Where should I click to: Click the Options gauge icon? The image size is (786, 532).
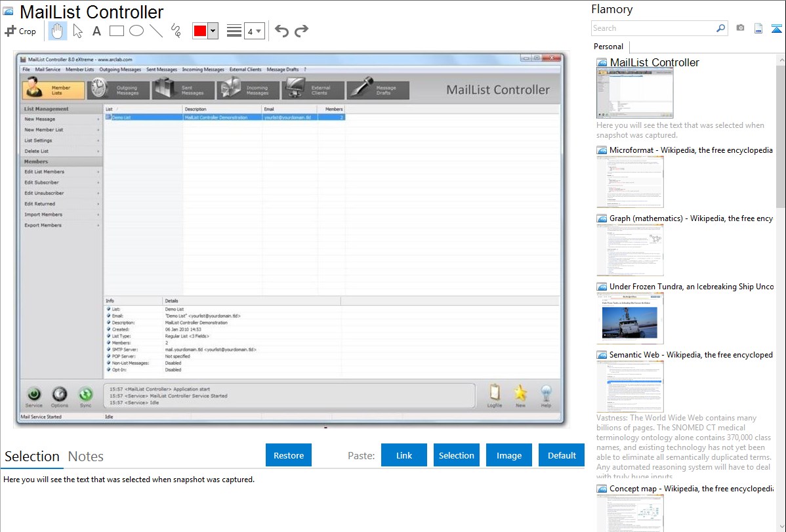coord(60,394)
